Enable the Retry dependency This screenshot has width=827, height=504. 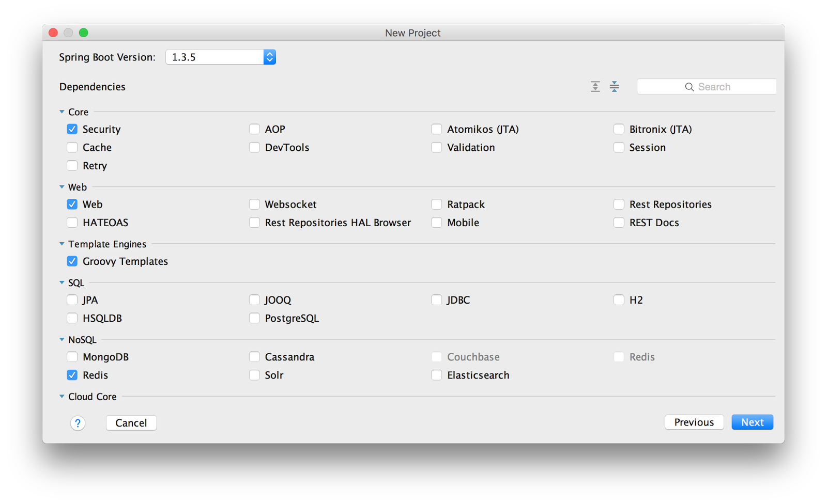tap(72, 165)
